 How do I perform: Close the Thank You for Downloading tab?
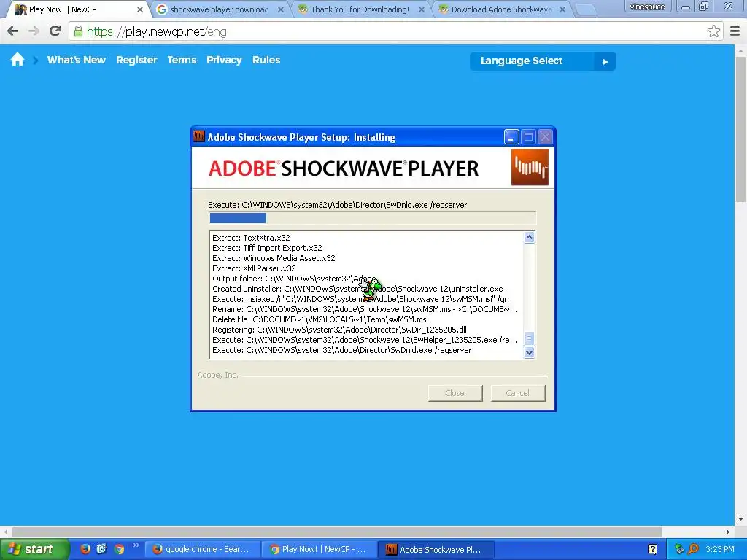[x=422, y=9]
